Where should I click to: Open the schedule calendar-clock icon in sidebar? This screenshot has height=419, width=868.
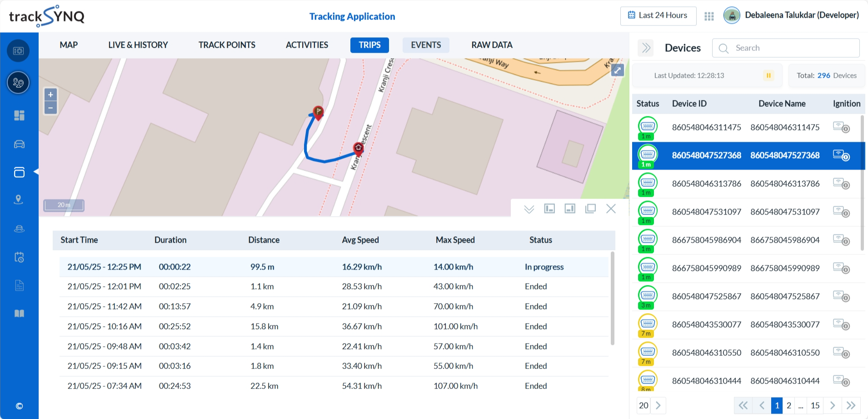point(18,257)
